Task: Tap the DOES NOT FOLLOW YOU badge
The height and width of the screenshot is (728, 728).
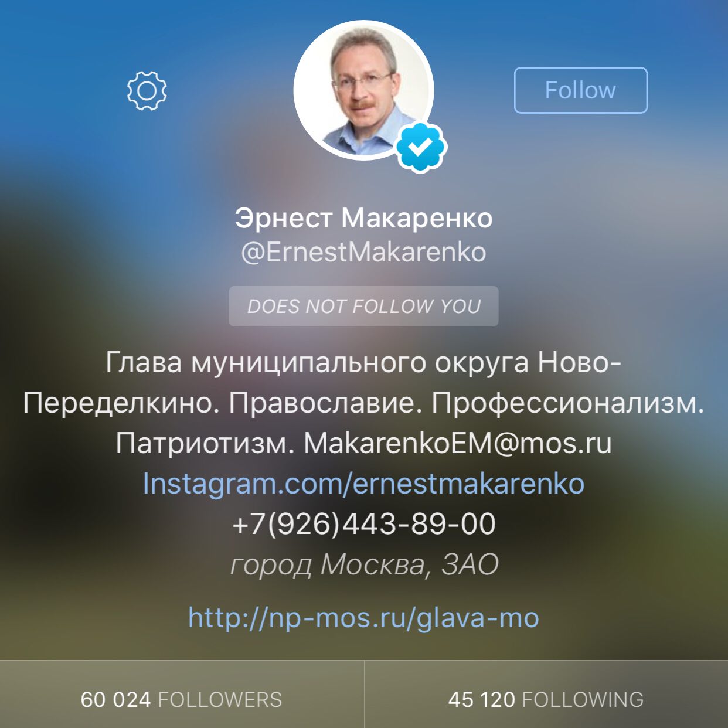Action: coord(363,306)
